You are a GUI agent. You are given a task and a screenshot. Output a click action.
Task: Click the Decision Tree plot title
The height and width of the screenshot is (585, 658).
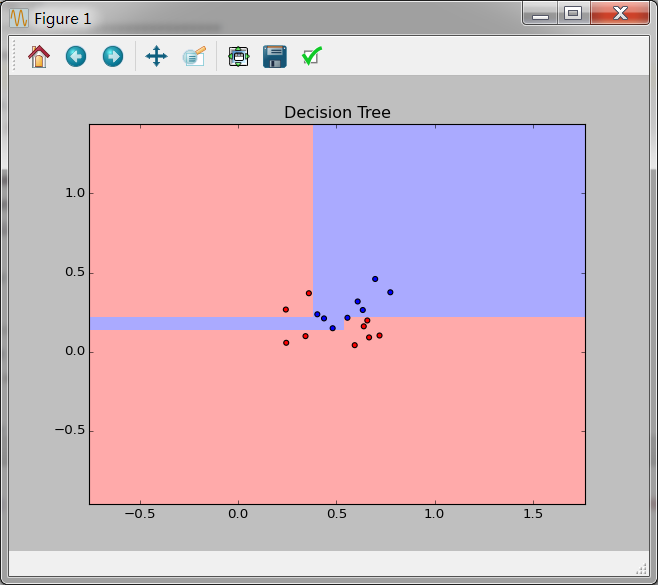pyautogui.click(x=337, y=112)
